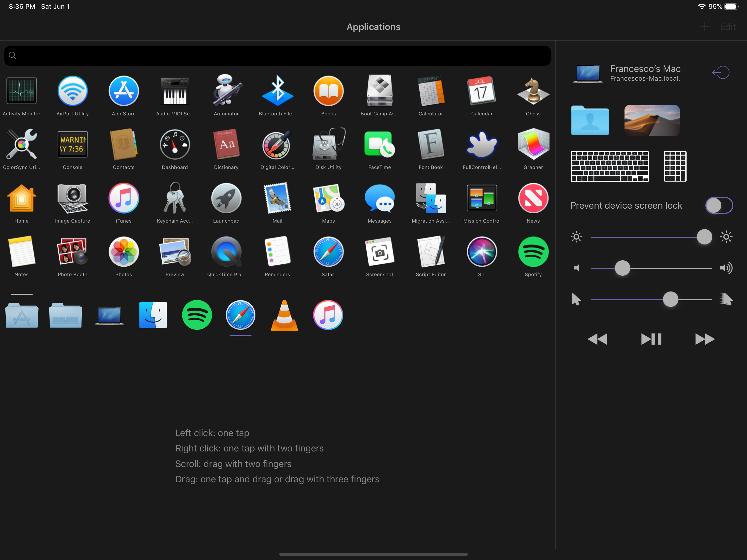Open Font Book

click(x=431, y=145)
